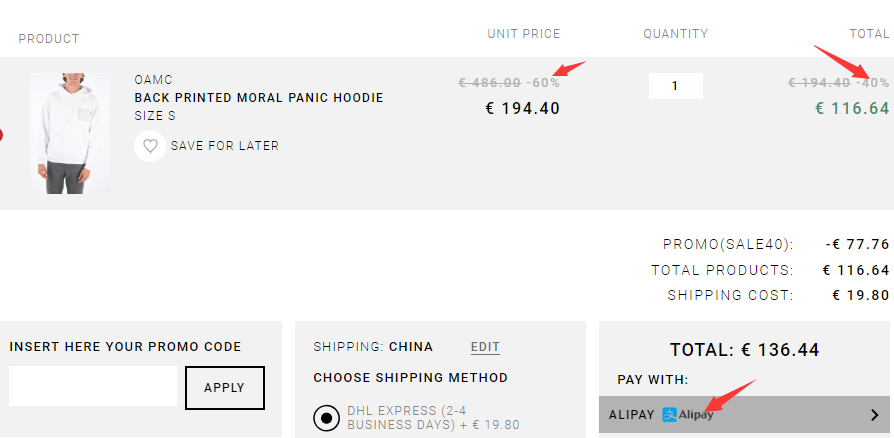Edit the shipping country via EDIT link
This screenshot has width=894, height=438.
pos(485,347)
